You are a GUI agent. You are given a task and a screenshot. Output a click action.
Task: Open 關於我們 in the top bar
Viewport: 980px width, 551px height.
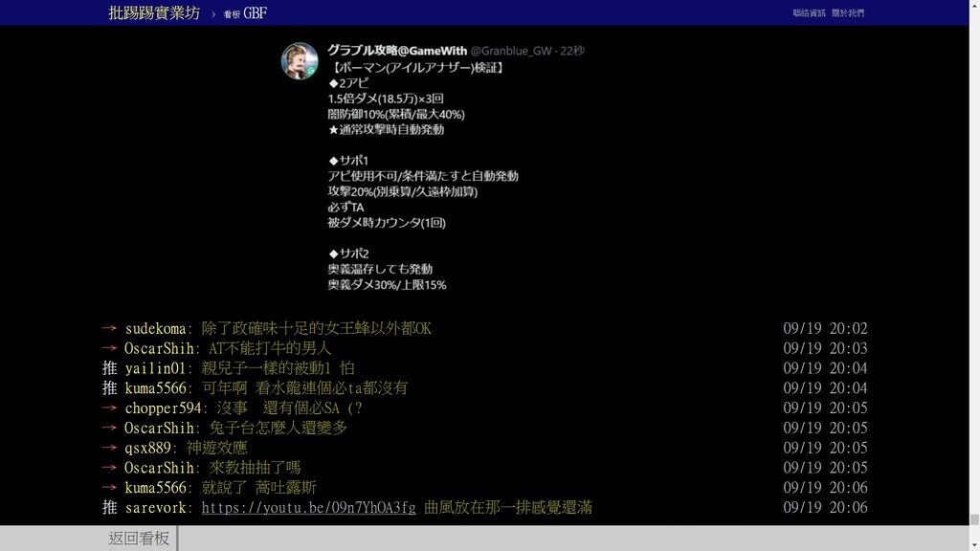tap(848, 13)
